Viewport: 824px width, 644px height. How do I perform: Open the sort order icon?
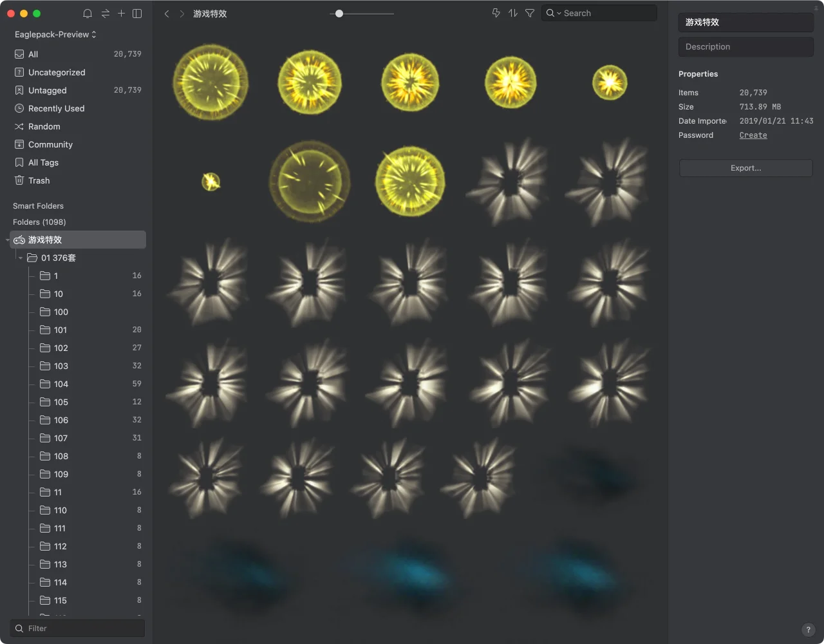pos(513,13)
